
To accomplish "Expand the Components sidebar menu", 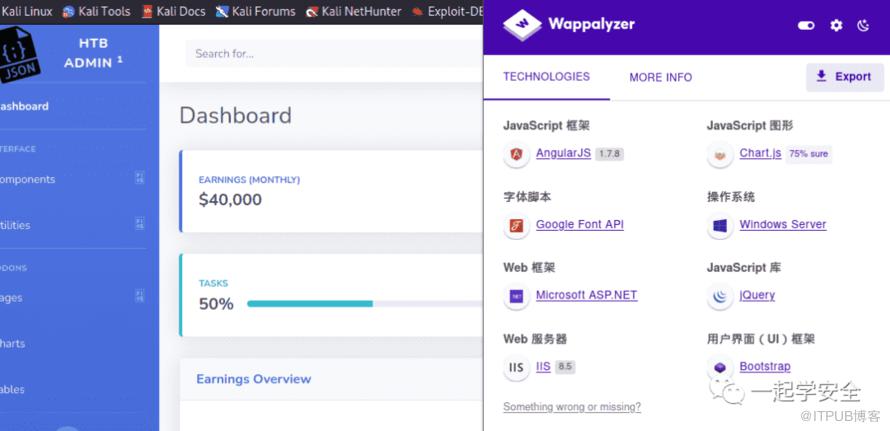I will [x=73, y=179].
